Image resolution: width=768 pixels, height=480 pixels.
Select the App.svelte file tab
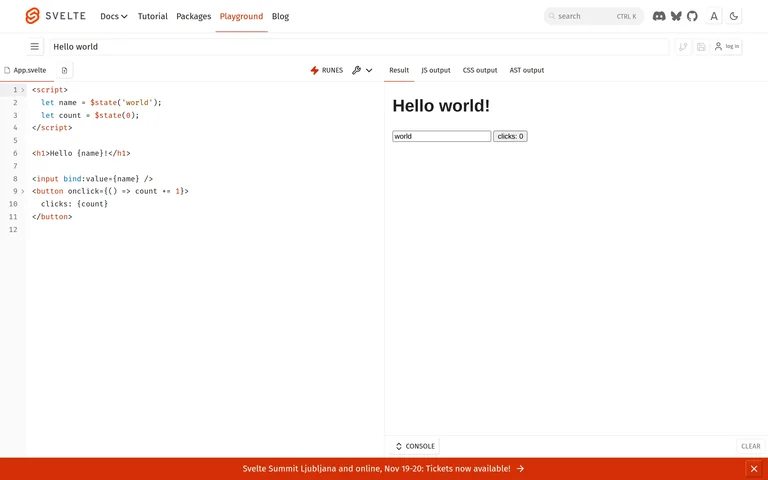pyautogui.click(x=25, y=70)
